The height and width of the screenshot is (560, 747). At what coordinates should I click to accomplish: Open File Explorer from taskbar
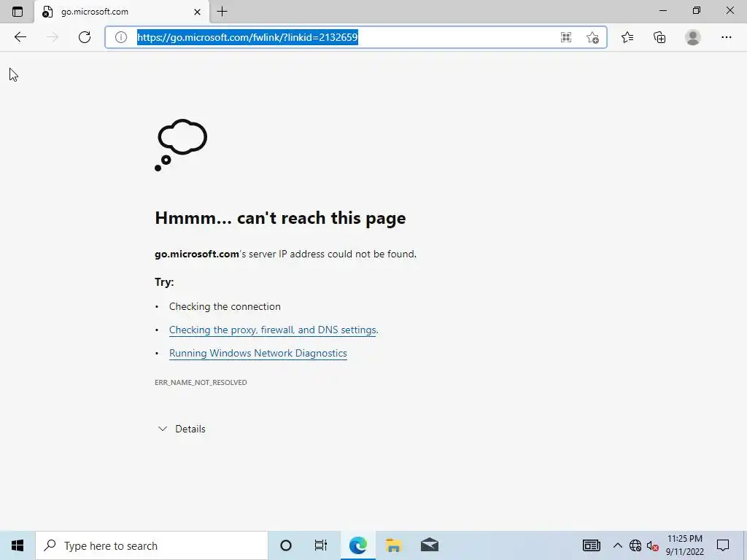[x=393, y=545]
